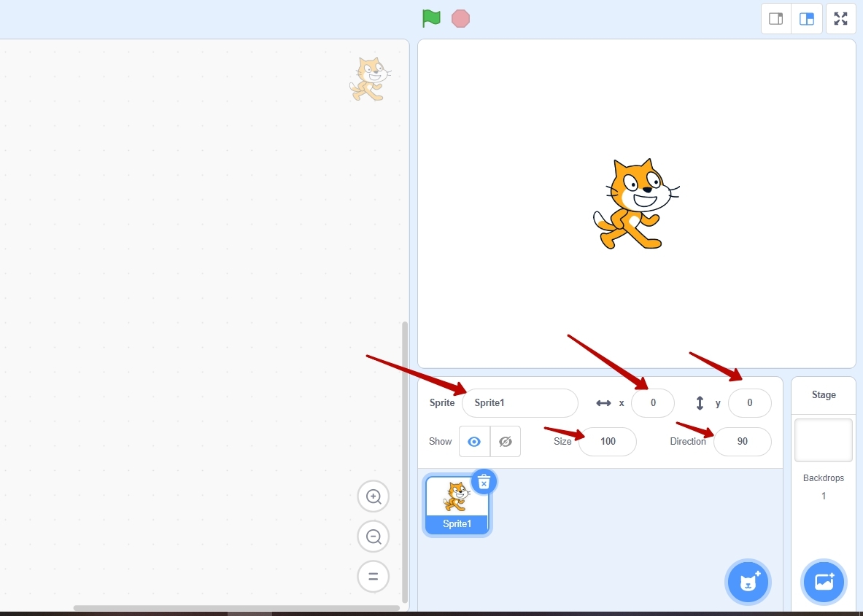The height and width of the screenshot is (616, 863).
Task: Click the Direction label
Action: coord(688,442)
